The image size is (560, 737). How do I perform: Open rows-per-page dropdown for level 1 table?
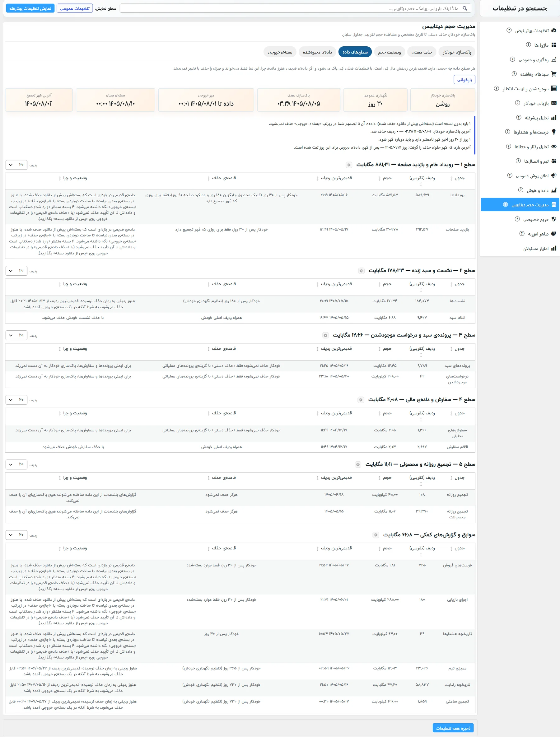pyautogui.click(x=16, y=165)
